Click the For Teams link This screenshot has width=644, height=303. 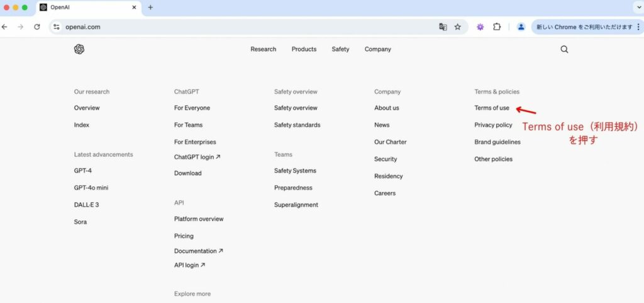(188, 125)
